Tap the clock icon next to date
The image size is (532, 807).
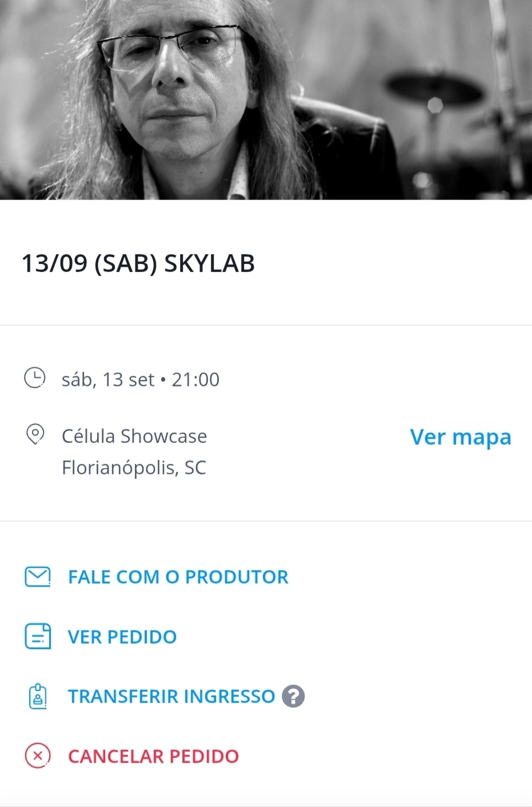35,378
